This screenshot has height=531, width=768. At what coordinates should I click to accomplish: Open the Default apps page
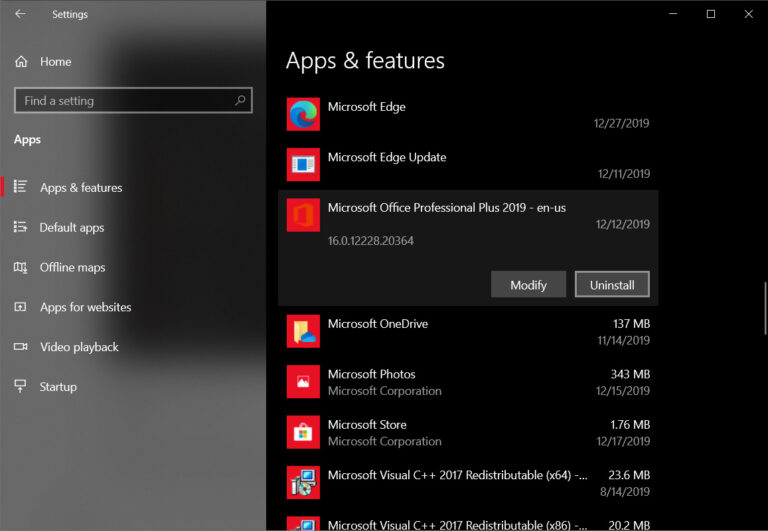(133, 227)
